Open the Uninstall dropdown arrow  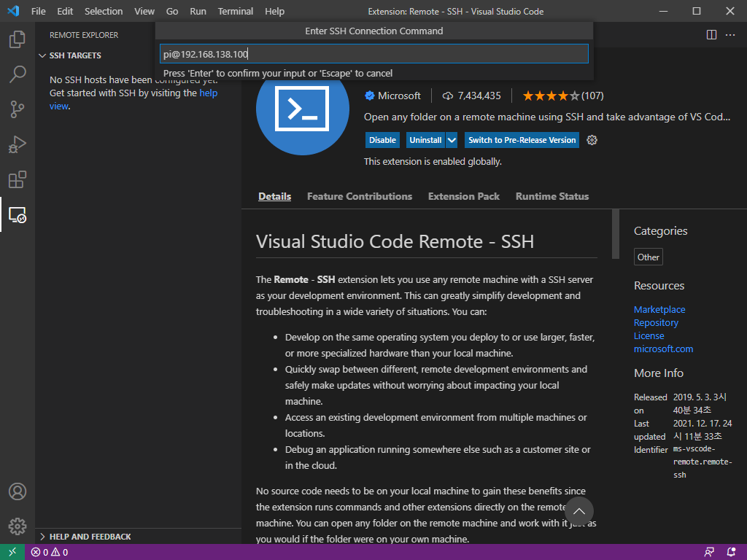coord(452,140)
